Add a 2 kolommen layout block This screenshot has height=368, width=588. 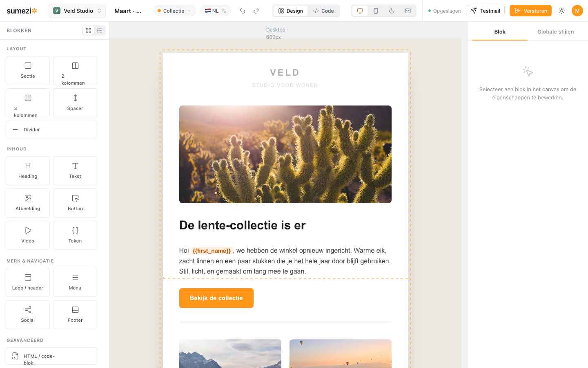75,70
